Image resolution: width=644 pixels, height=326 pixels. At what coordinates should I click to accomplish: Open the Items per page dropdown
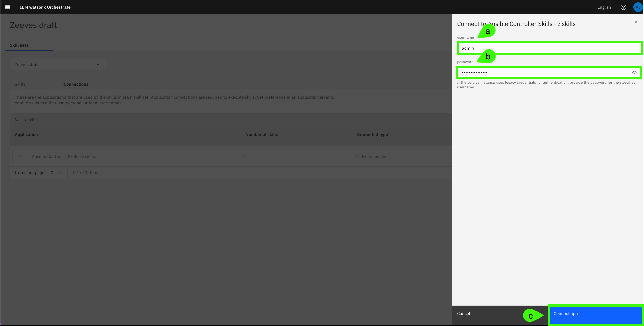[x=56, y=173]
